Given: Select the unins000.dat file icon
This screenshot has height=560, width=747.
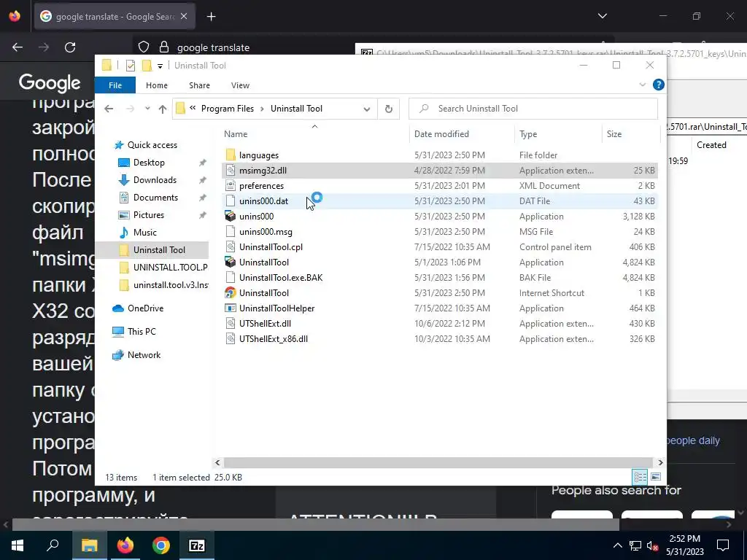Looking at the screenshot, I should tap(231, 201).
